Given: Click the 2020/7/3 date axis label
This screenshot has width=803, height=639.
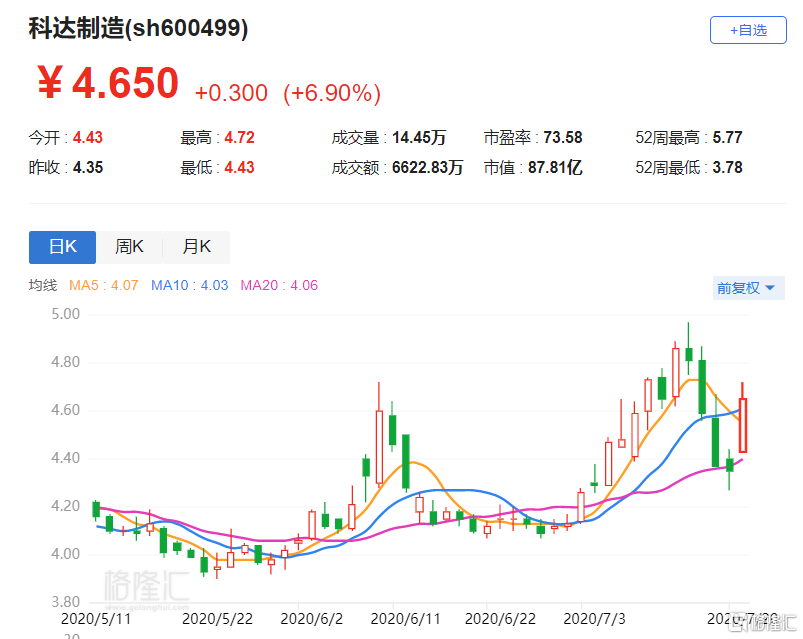Looking at the screenshot, I should coord(594,619).
